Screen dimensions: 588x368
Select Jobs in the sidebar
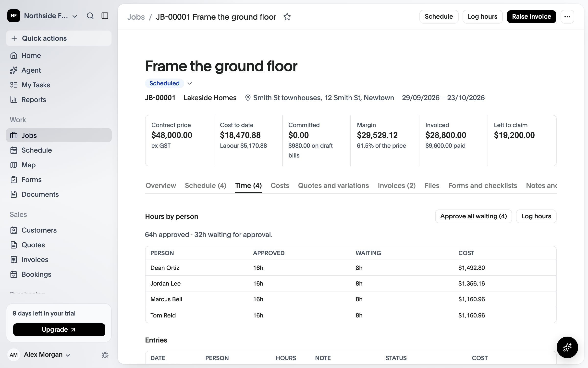59,135
